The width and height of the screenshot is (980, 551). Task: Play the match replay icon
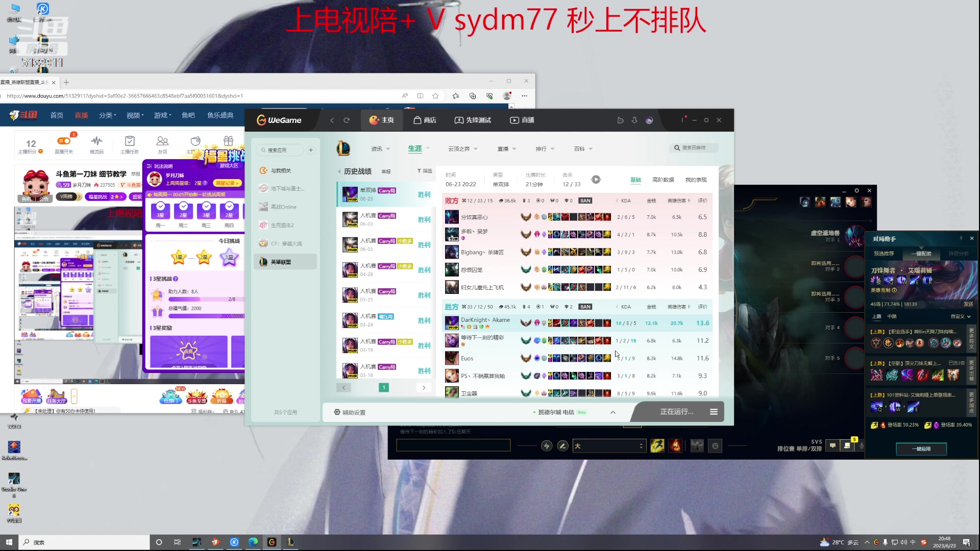coord(596,180)
